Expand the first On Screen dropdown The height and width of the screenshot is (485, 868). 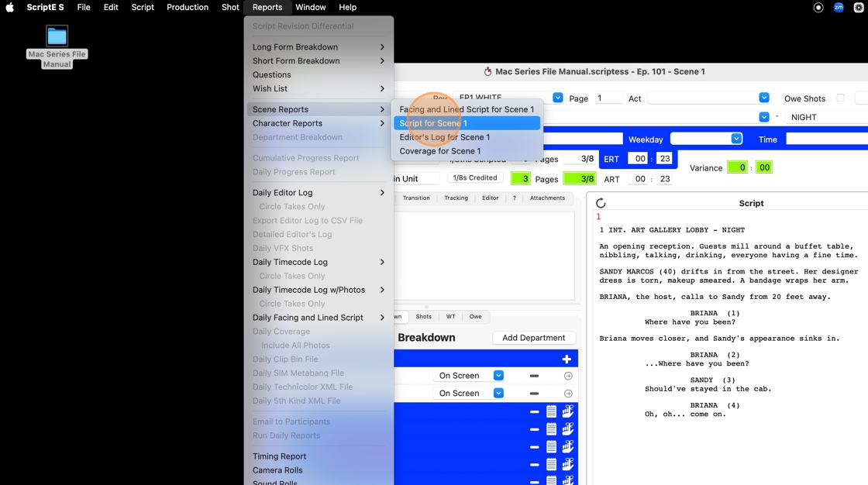point(498,376)
